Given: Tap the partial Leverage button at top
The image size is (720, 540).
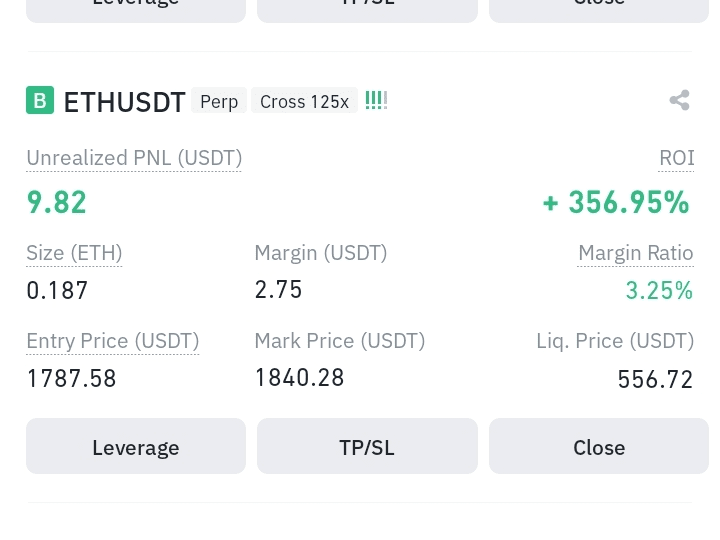Looking at the screenshot, I should [x=136, y=10].
